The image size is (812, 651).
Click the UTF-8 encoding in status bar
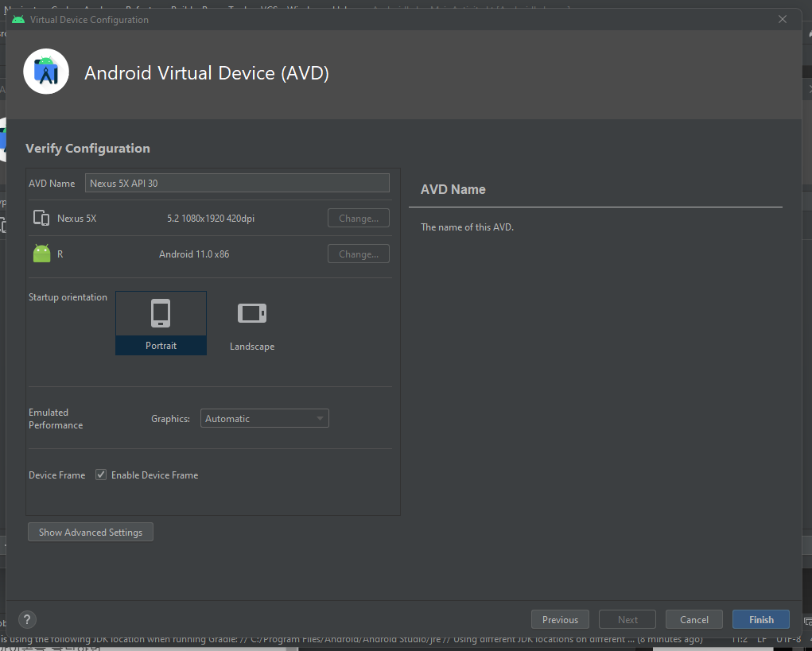789,639
